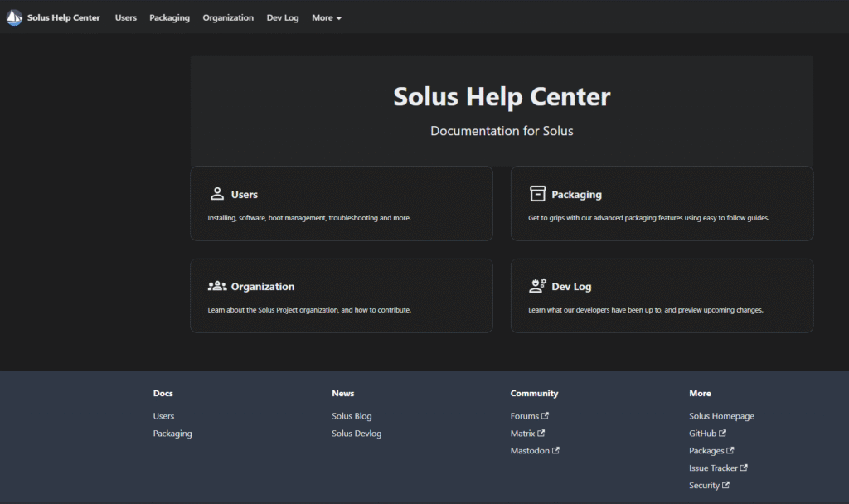Screen dimensions: 849x504
Task: Open the Matrix community link
Action: point(522,434)
